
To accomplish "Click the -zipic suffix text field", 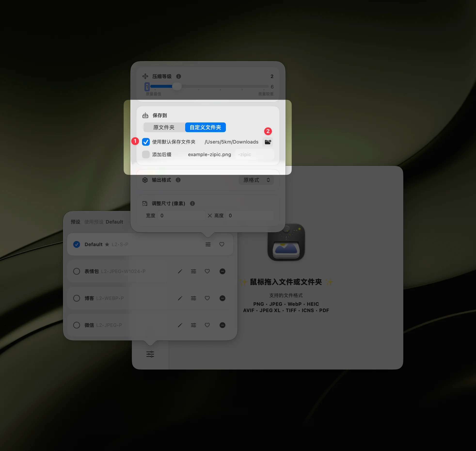I will 254,154.
